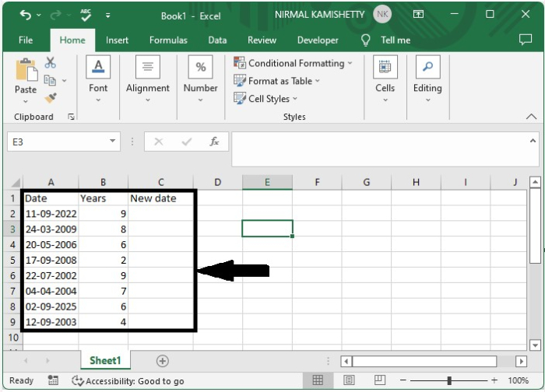Click the Name Box showing E3

[x=57, y=142]
